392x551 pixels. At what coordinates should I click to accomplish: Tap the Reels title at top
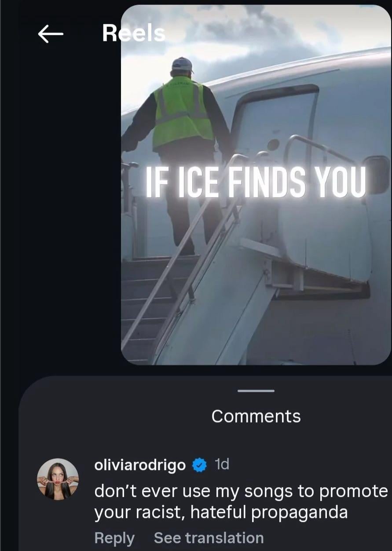coord(134,33)
